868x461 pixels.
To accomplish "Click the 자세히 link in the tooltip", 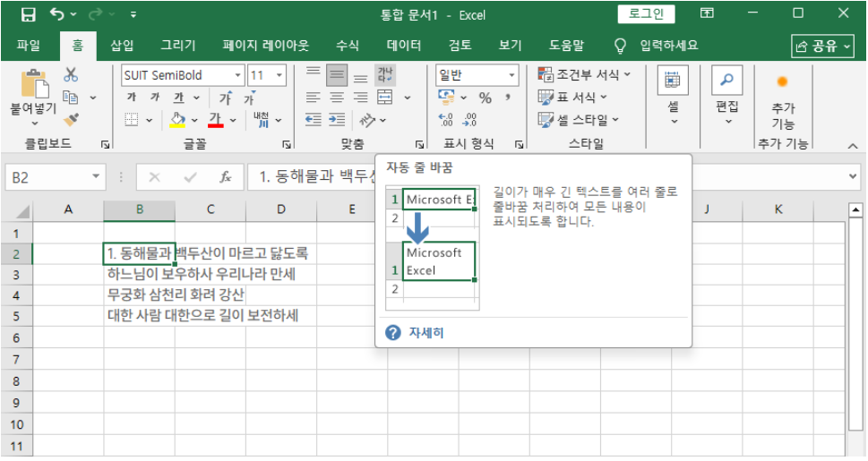I will [425, 333].
